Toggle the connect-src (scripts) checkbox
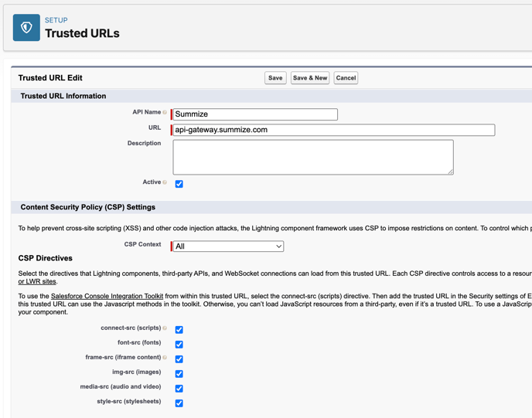532x418 pixels. (179, 330)
